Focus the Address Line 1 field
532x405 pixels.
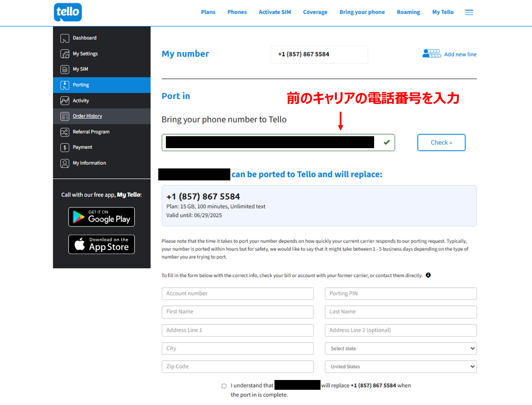pyautogui.click(x=238, y=330)
